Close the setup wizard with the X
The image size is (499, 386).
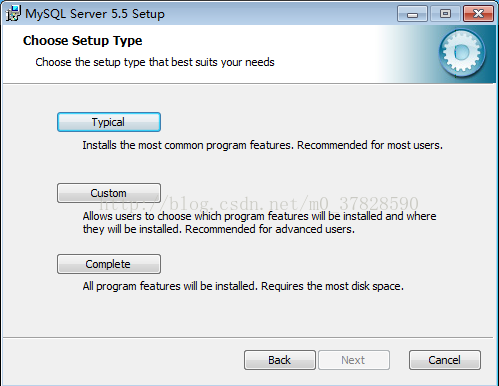[478, 14]
